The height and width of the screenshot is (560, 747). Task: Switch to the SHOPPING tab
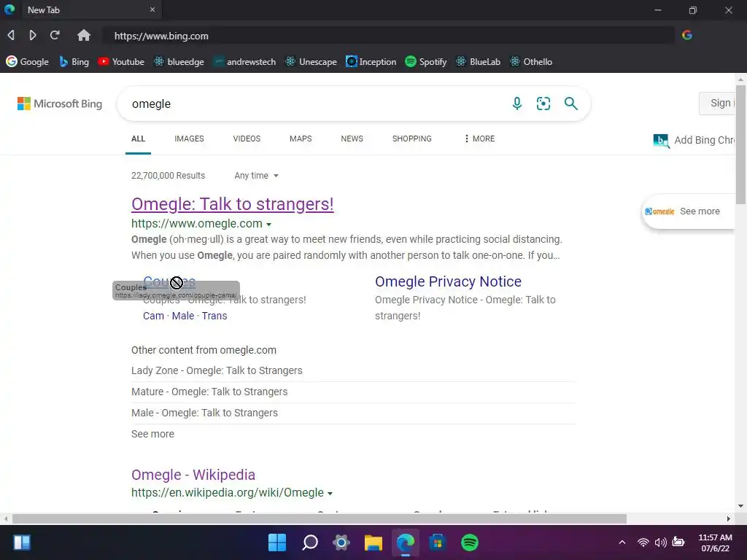(x=412, y=139)
